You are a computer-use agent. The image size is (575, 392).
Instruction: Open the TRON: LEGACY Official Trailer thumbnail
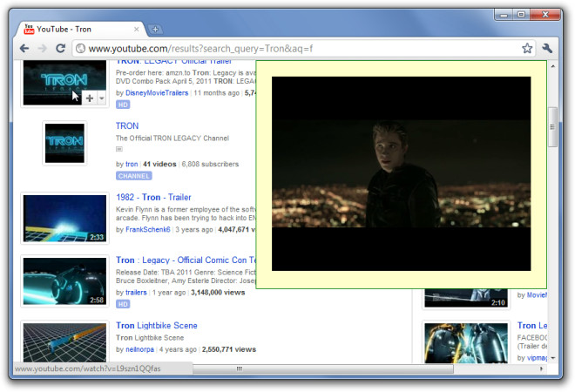pos(64,83)
